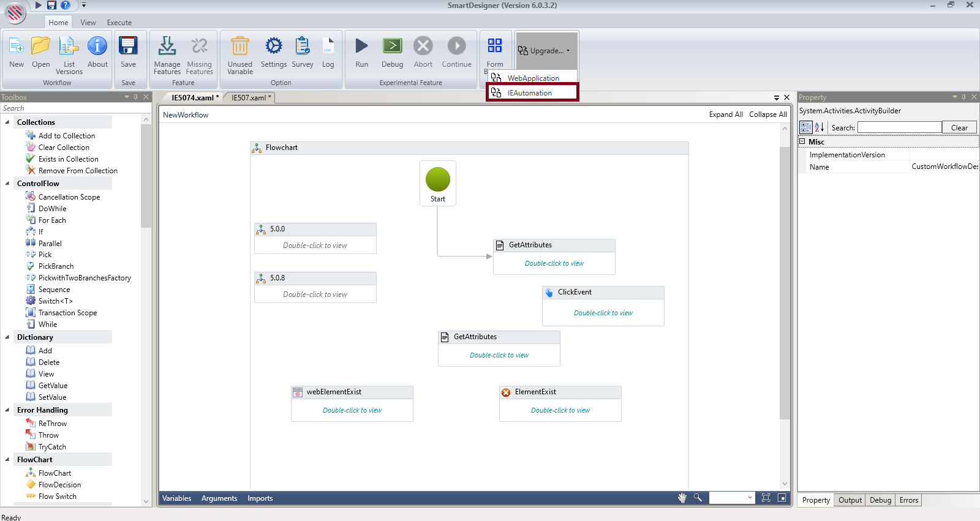
Task: Open the zoom percentage dropdown
Action: (750, 498)
